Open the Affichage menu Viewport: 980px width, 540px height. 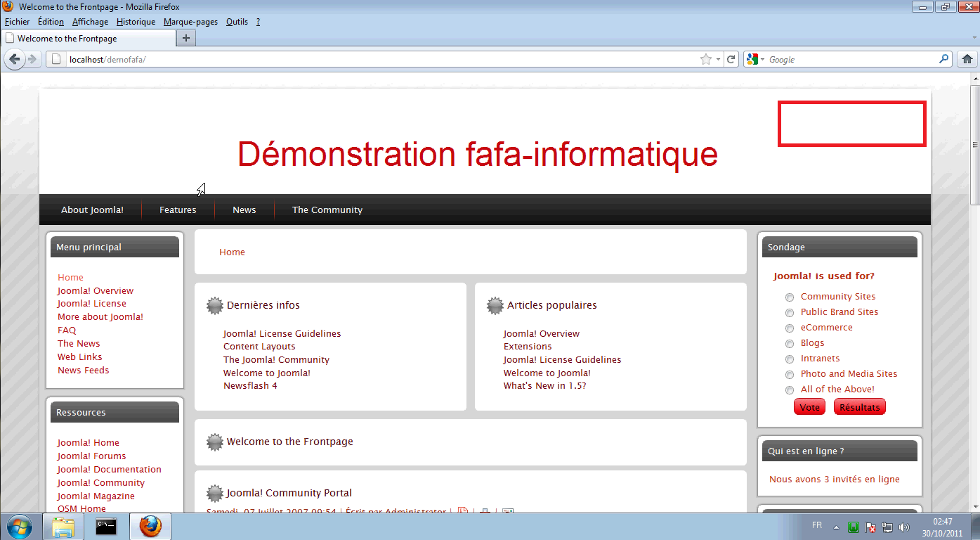coord(90,22)
